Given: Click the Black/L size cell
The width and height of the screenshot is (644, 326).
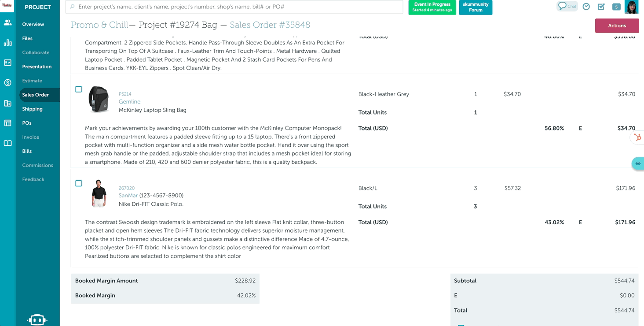Looking at the screenshot, I should [368, 188].
